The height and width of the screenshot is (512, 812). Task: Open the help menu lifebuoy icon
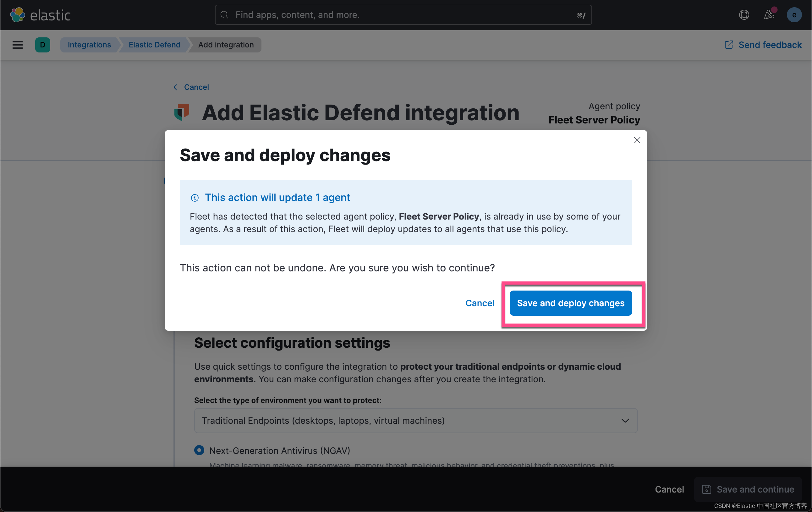coord(744,15)
